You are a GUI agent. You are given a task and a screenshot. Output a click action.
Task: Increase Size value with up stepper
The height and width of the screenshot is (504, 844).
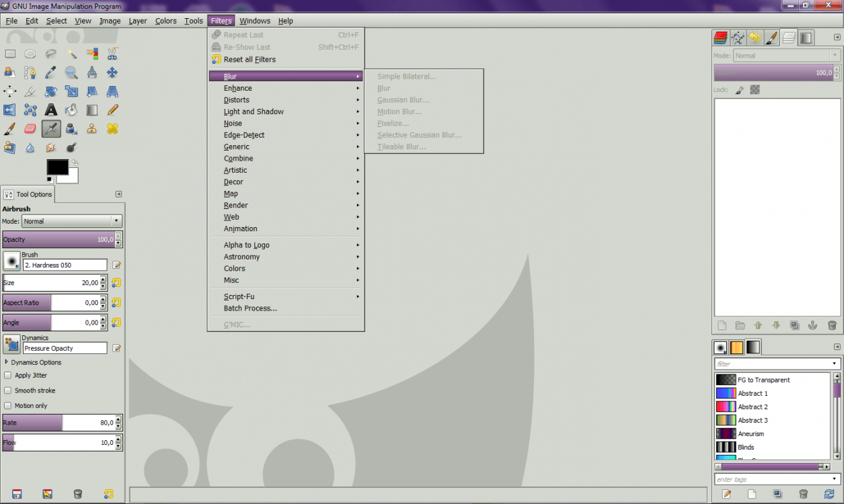(103, 280)
